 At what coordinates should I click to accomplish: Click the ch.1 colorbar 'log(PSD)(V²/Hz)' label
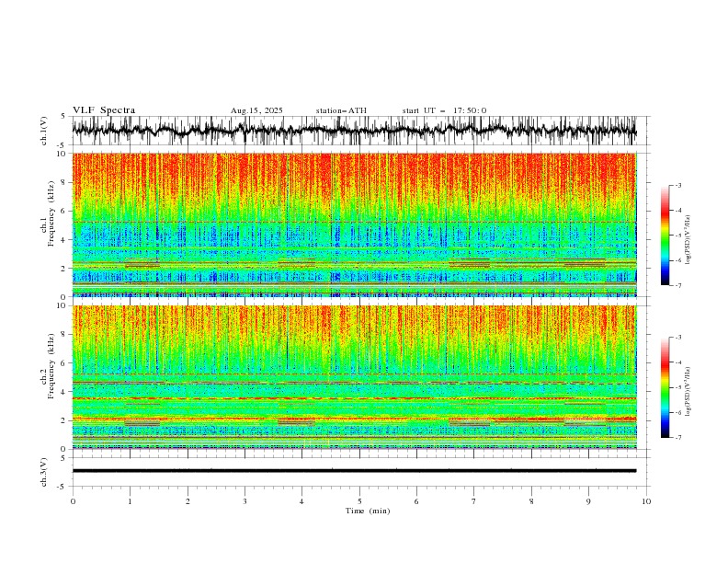click(x=689, y=240)
